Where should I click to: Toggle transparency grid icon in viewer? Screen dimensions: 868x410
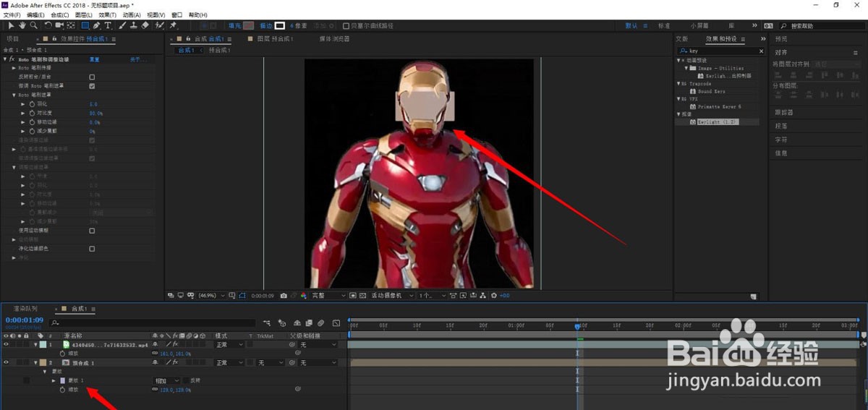click(x=363, y=296)
